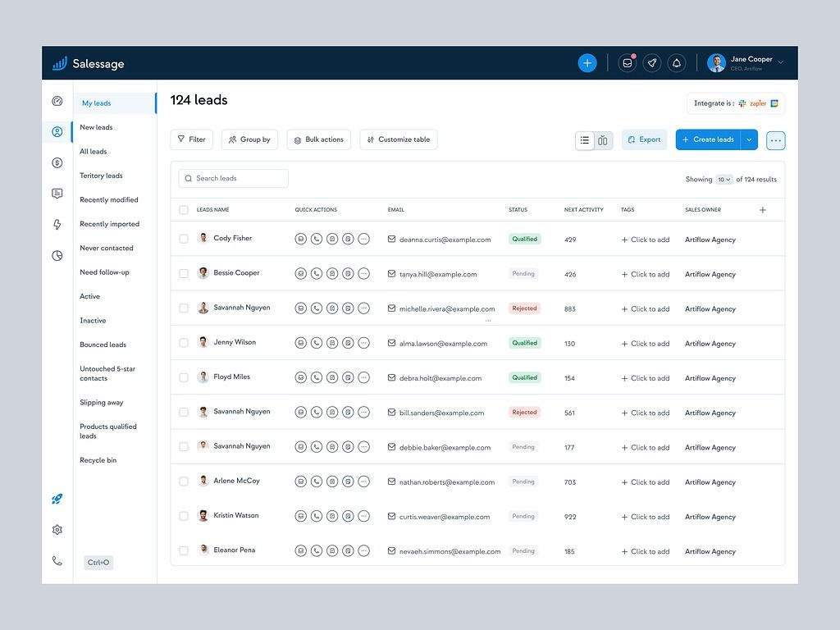Open the lightning automation icon in the sidebar

click(x=57, y=224)
